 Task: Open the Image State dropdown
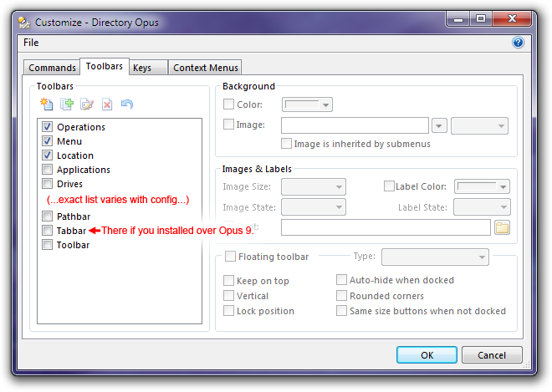(x=314, y=207)
